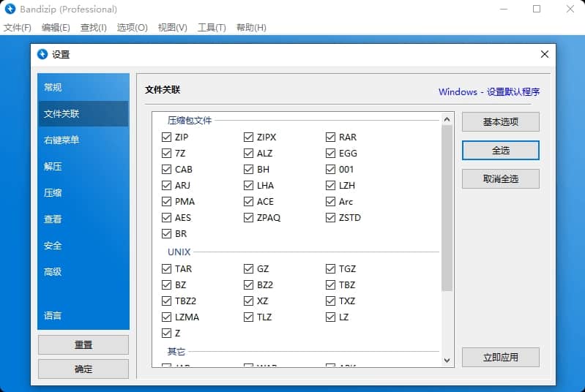Image resolution: width=585 pixels, height=392 pixels.
Task: Open the 压缩 settings category
Action: [83, 192]
